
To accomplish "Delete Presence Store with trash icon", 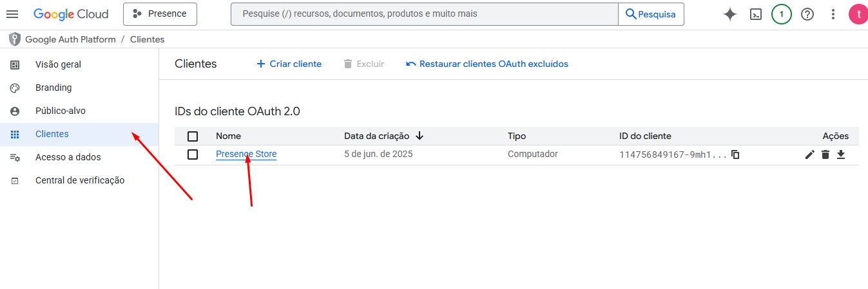I will pos(825,154).
